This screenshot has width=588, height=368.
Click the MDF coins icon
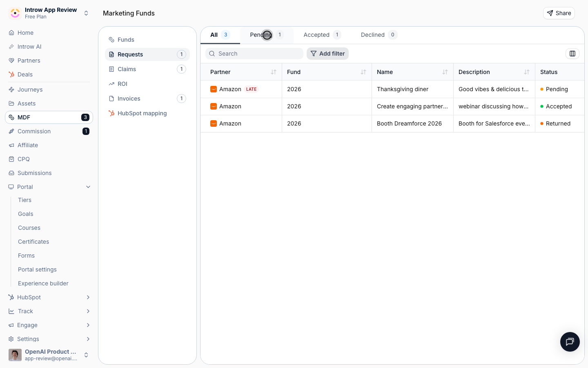click(11, 117)
